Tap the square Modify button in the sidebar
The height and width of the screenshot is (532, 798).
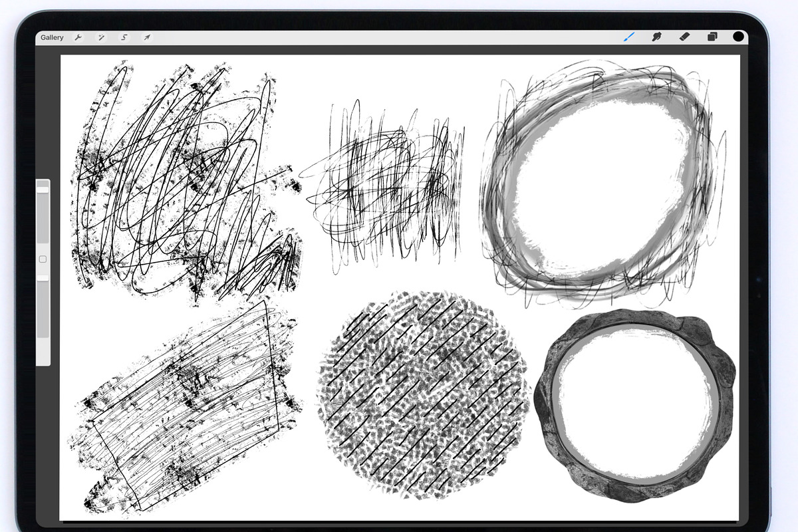43,259
